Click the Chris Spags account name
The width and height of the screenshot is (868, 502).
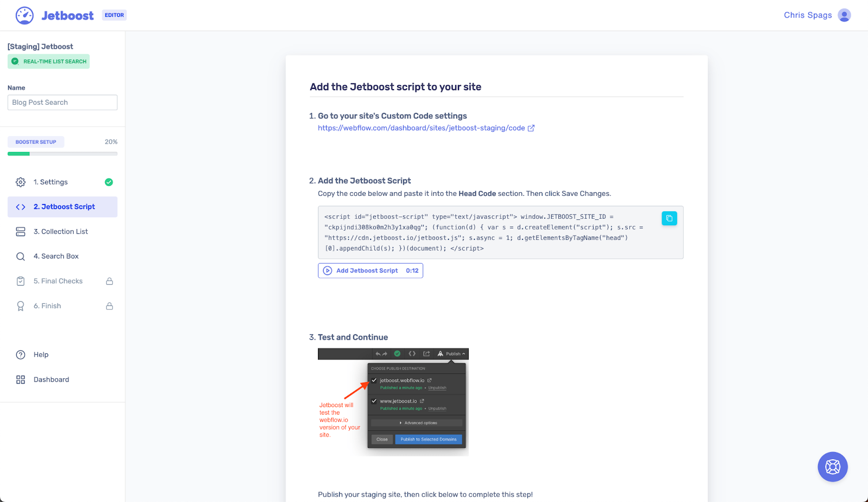[808, 15]
